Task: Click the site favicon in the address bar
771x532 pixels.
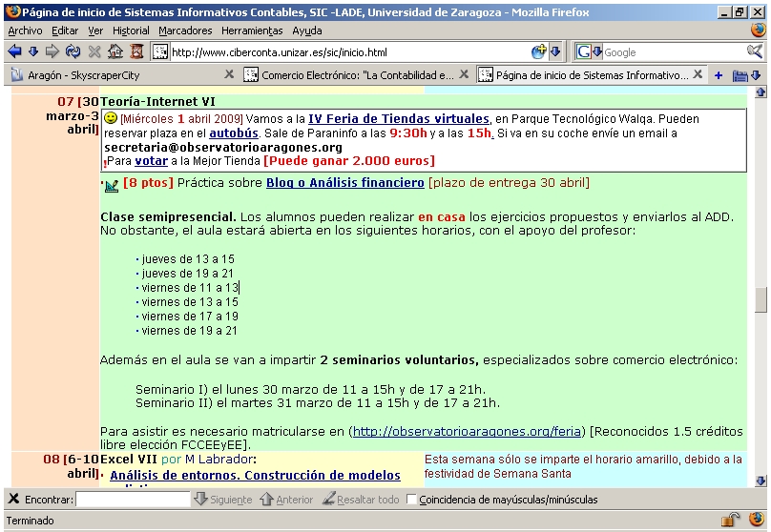Action: pyautogui.click(x=159, y=52)
